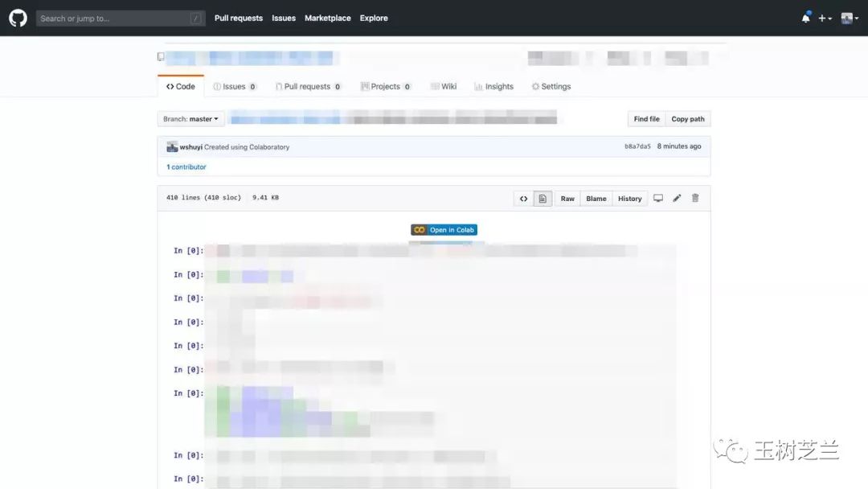Click the wshuyi commit avatar thumbnail

[172, 146]
